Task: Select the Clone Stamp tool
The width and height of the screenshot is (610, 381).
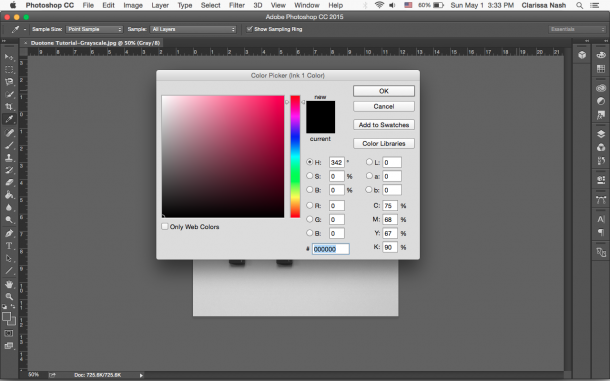Action: point(9,158)
